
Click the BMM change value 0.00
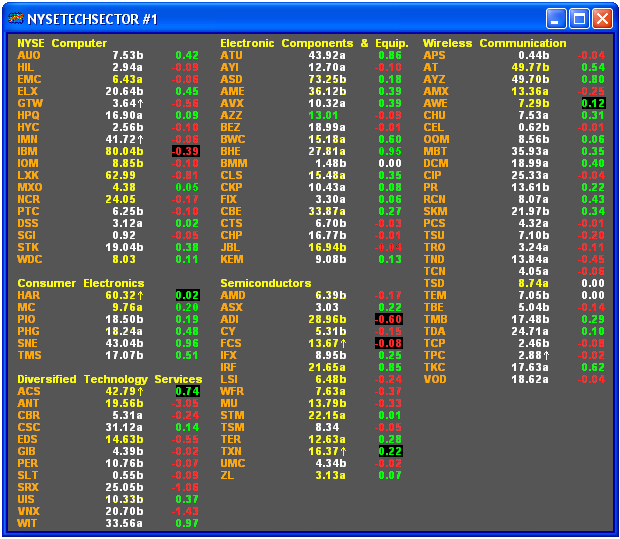tap(390, 163)
